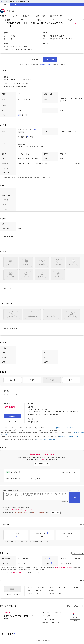
Task: Click the 자녀 학자금 지원 icon
Action: tap(73, 262)
